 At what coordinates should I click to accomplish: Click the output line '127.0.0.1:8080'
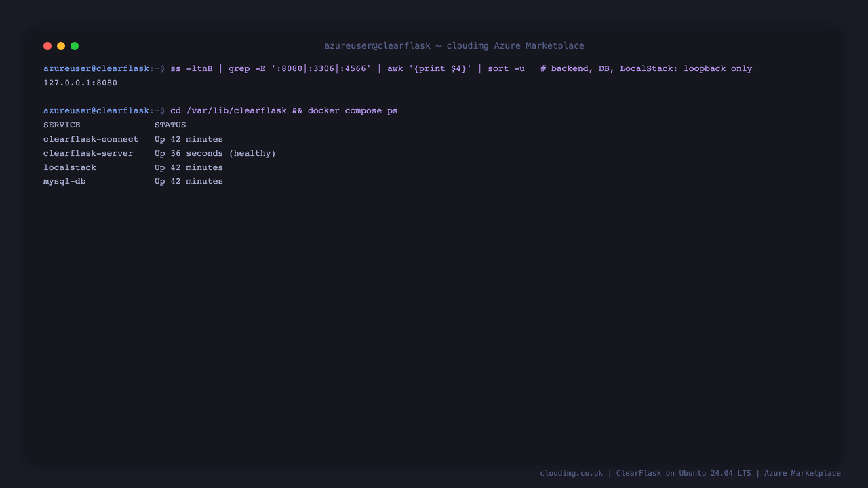80,83
